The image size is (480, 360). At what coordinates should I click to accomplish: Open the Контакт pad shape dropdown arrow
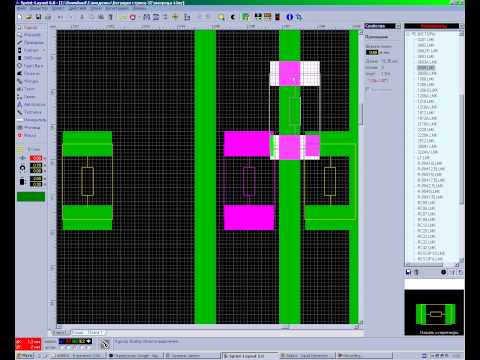[44, 50]
